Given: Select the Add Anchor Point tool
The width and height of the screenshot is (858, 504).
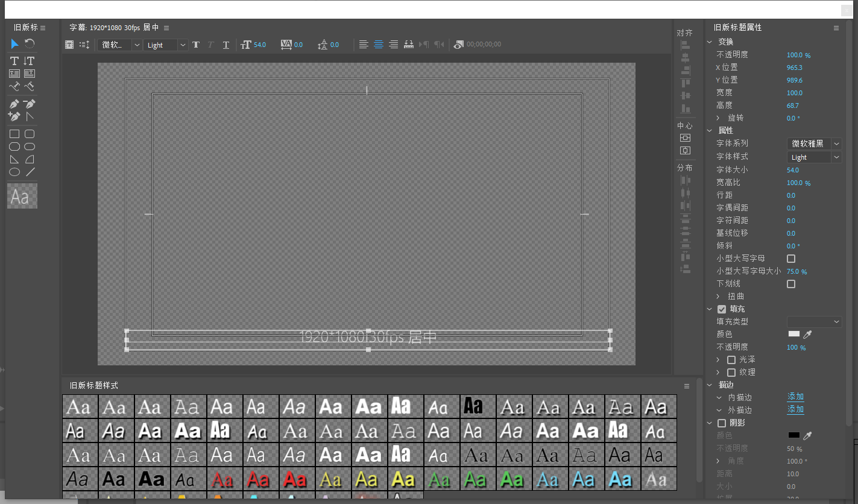Looking at the screenshot, I should click(14, 116).
